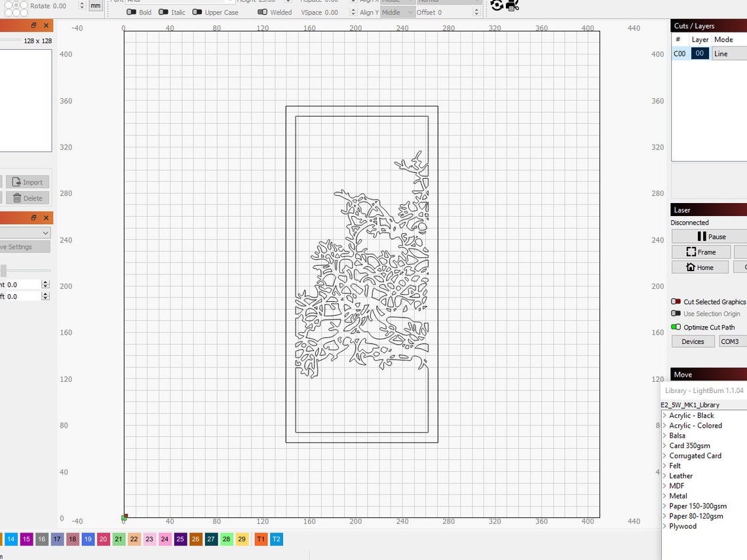Viewport: 747px width, 560px height.
Task: Select the C00 layer entry
Action: pos(680,53)
